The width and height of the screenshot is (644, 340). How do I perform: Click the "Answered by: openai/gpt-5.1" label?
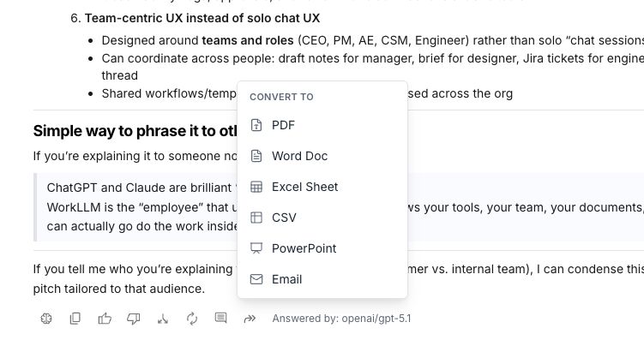[x=341, y=319]
